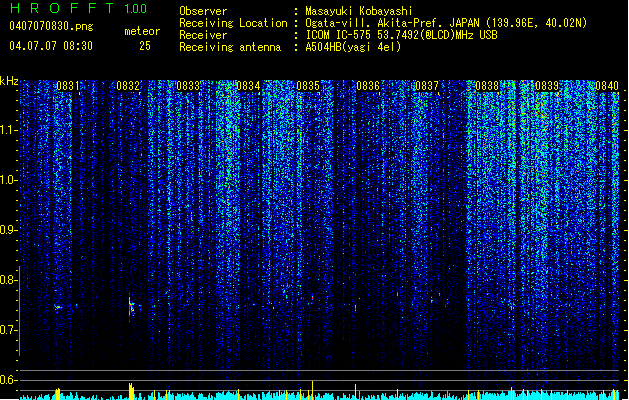Click the kHz axis unit label
Viewport: 629px width, 400px height.
pos(9,81)
